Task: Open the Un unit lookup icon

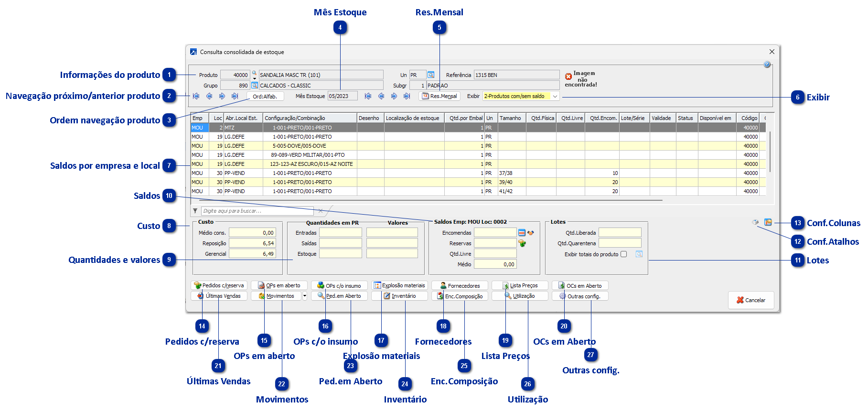Action: pos(431,75)
